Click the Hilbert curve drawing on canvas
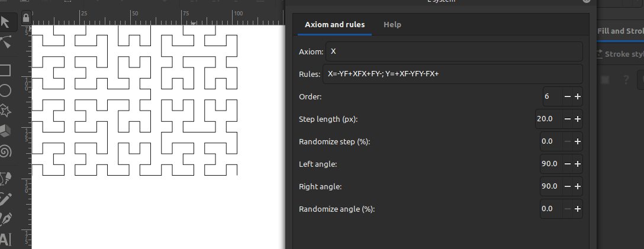Screen dimensions: 644x249 tap(135, 101)
